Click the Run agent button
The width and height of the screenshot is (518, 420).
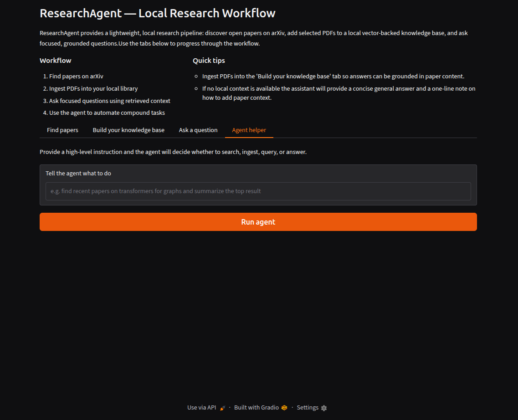coord(258,222)
